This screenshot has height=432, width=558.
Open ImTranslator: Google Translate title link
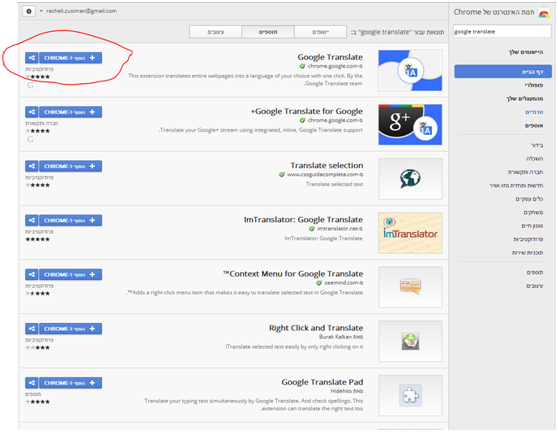303,220
